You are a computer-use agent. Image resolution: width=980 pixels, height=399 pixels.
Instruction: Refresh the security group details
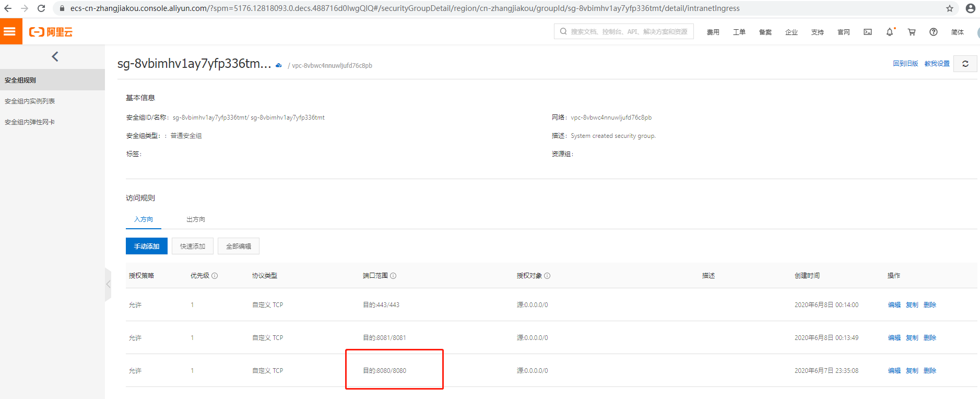click(x=965, y=63)
